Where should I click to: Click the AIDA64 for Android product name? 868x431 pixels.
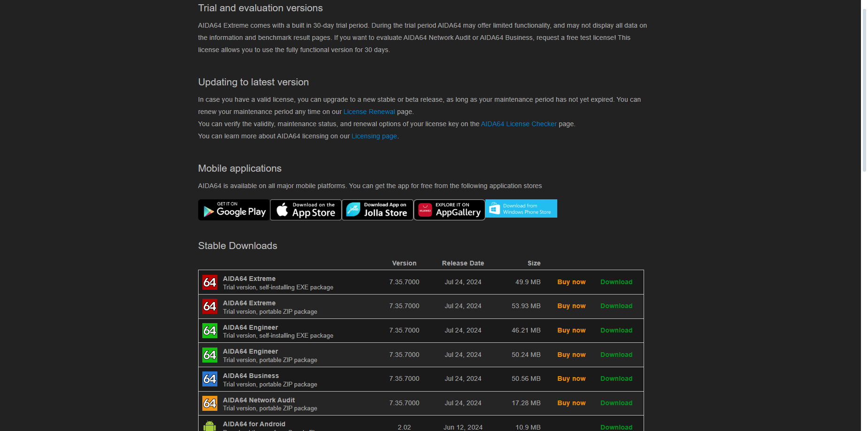point(254,424)
